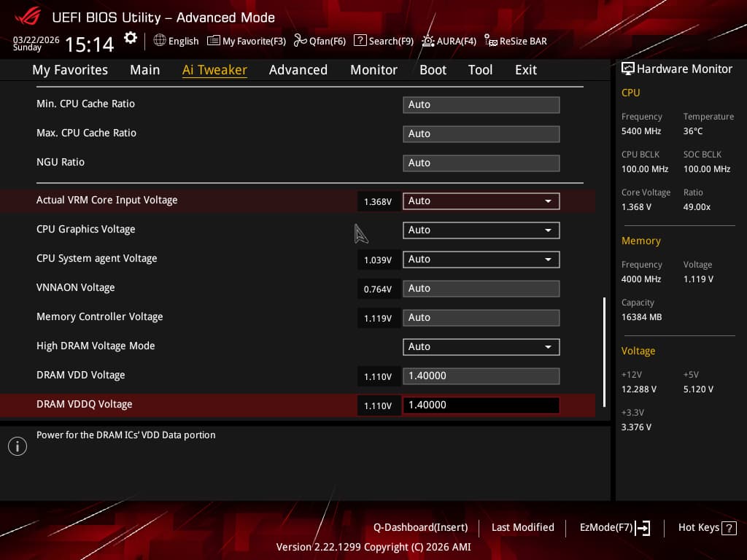Click Hot Keys question mark box icon
The height and width of the screenshot is (560, 747).
(729, 528)
